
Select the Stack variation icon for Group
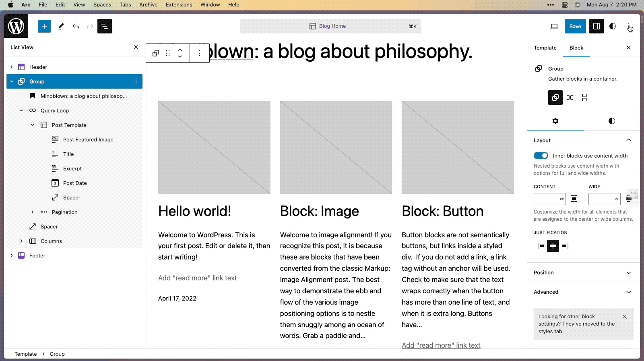point(584,98)
